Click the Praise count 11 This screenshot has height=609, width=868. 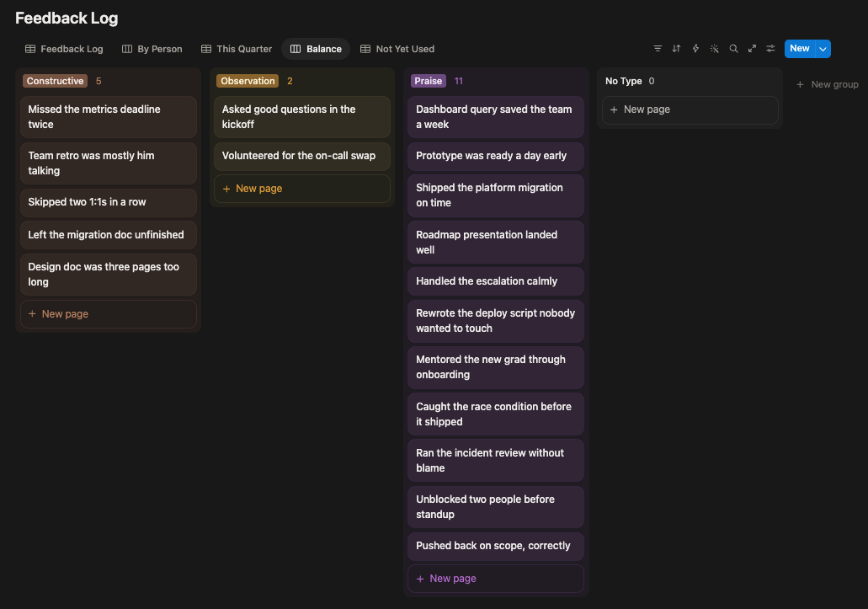(x=458, y=81)
